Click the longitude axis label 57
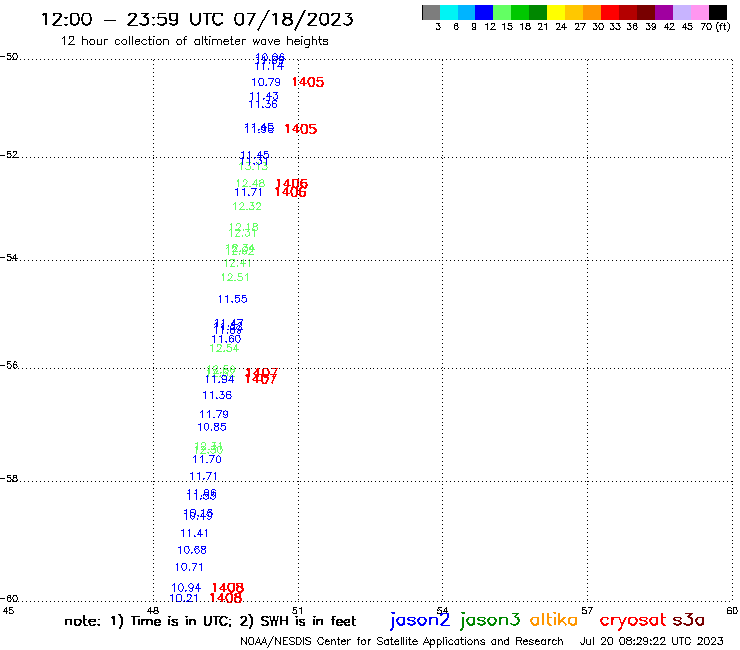 pos(587,611)
